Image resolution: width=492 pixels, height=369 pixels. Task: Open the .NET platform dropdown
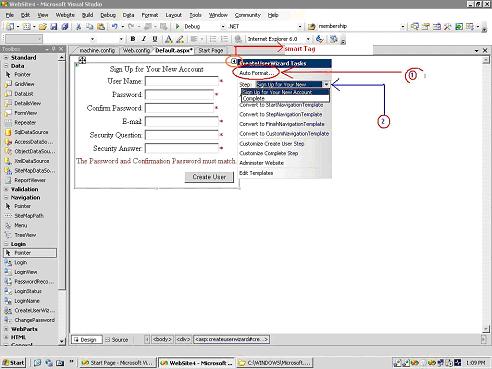(300, 26)
